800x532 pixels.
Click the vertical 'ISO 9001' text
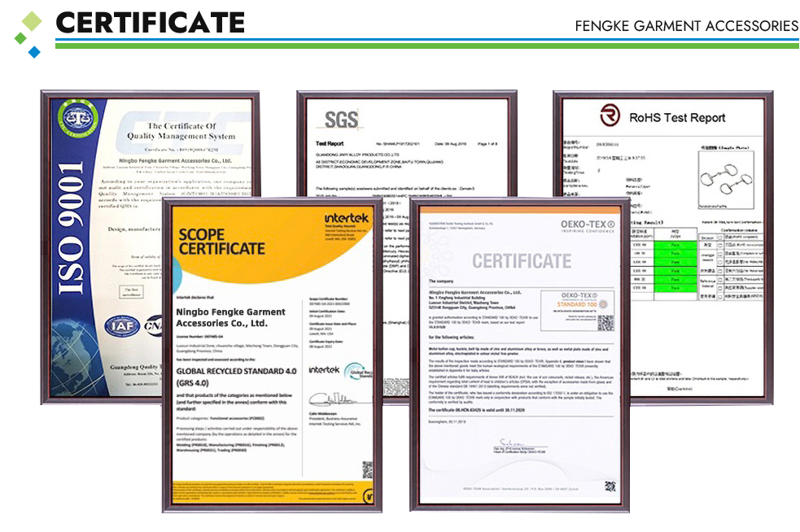tap(71, 228)
